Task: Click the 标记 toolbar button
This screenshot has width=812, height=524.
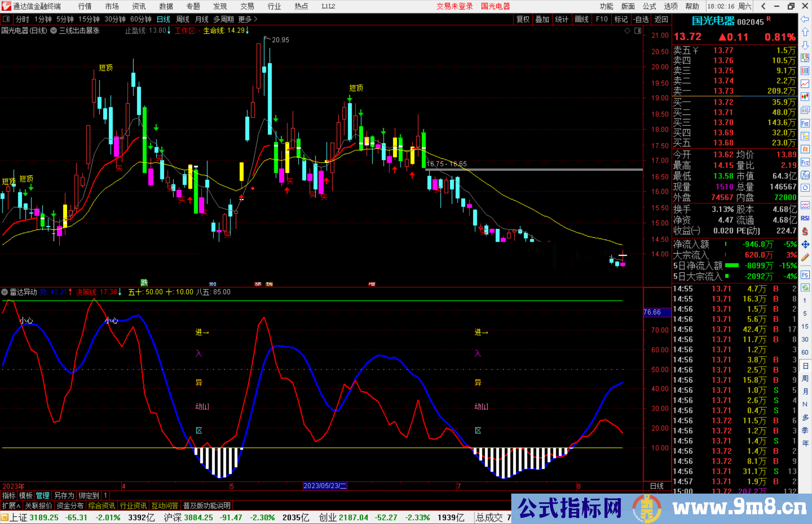Action: point(621,19)
